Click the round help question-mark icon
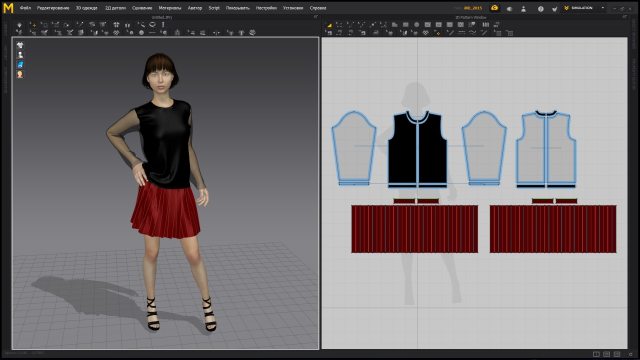The image size is (640, 360). 540,8
